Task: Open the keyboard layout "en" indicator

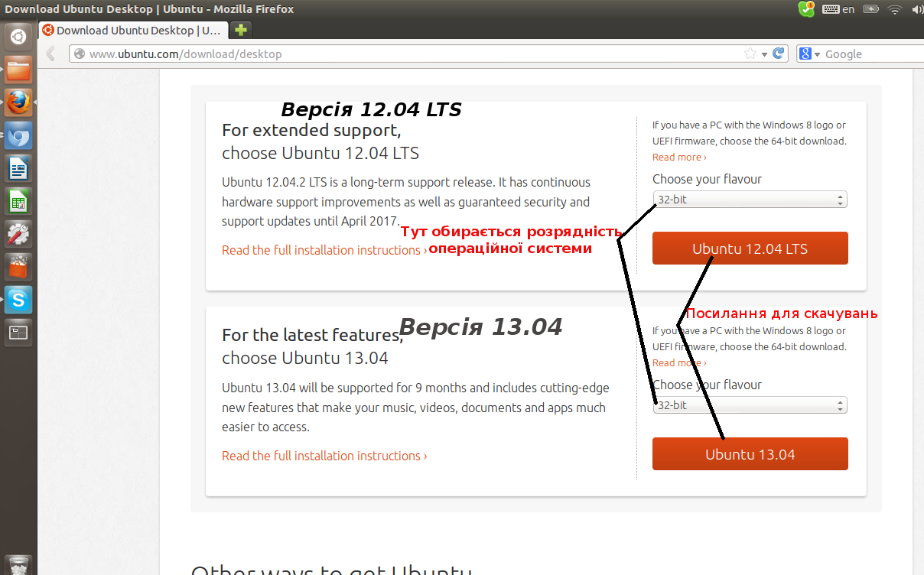Action: click(838, 9)
